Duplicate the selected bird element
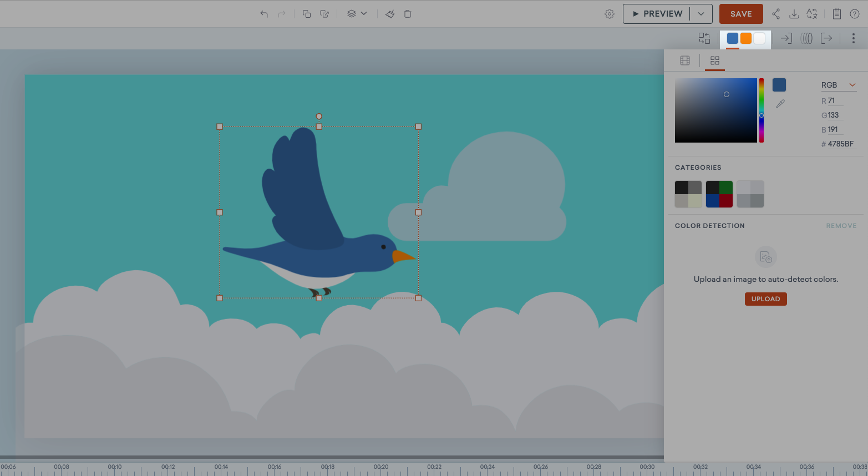 [306, 13]
